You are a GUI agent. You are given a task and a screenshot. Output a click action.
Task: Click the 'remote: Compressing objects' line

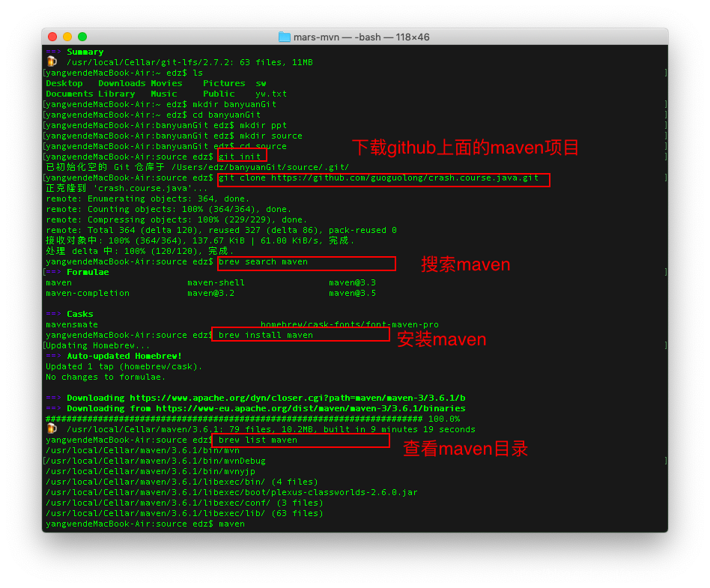click(177, 219)
